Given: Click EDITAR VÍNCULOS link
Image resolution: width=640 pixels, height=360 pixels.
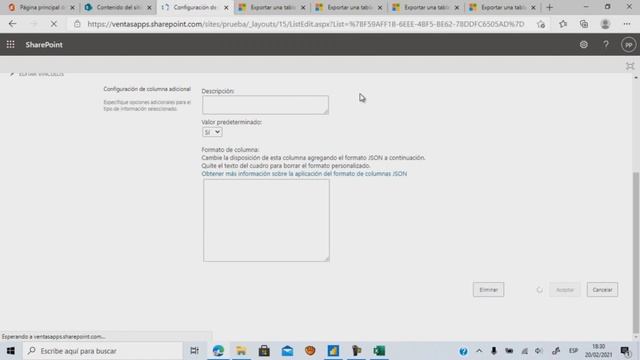Looking at the screenshot, I should click(41, 74).
